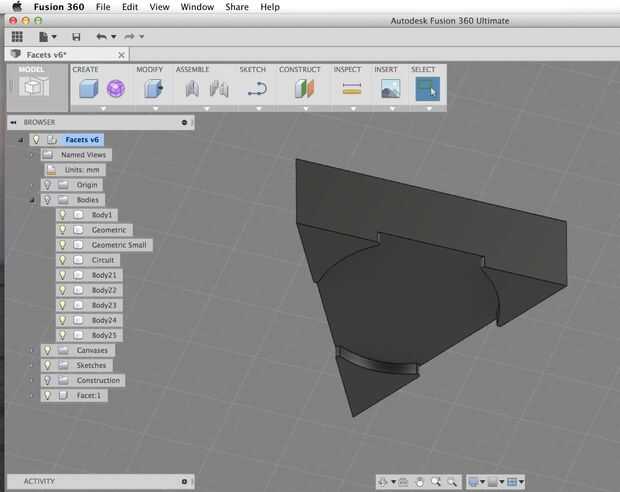Select the Facets v6* document tab
The image size is (620, 492).
pyautogui.click(x=68, y=55)
